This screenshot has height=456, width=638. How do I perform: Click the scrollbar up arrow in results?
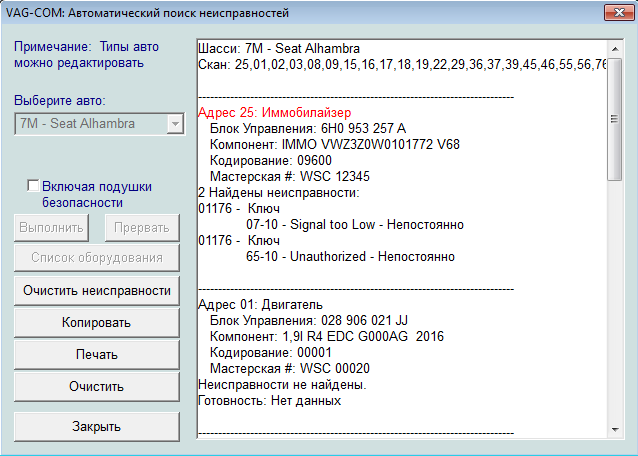[614, 48]
